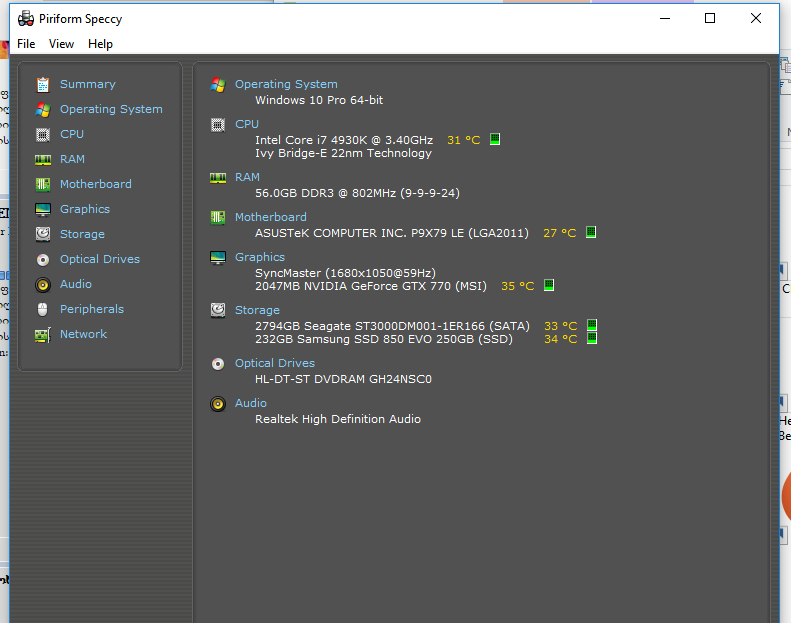
Task: Click the Network icon in sidebar
Action: click(43, 335)
